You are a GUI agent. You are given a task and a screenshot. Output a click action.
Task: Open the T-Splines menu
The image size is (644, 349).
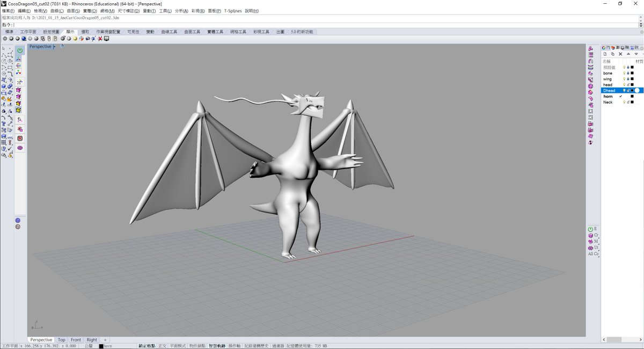point(233,11)
